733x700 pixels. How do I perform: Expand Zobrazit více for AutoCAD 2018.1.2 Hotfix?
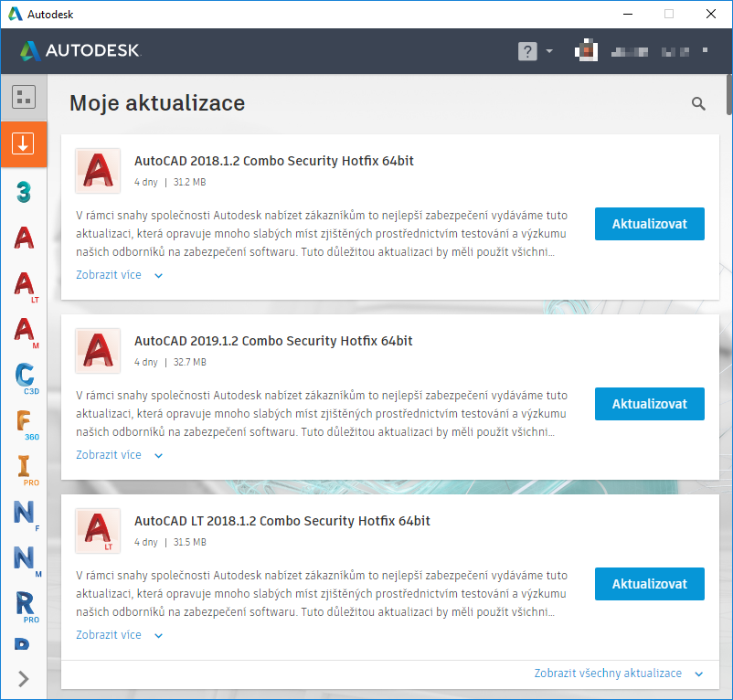[119, 275]
